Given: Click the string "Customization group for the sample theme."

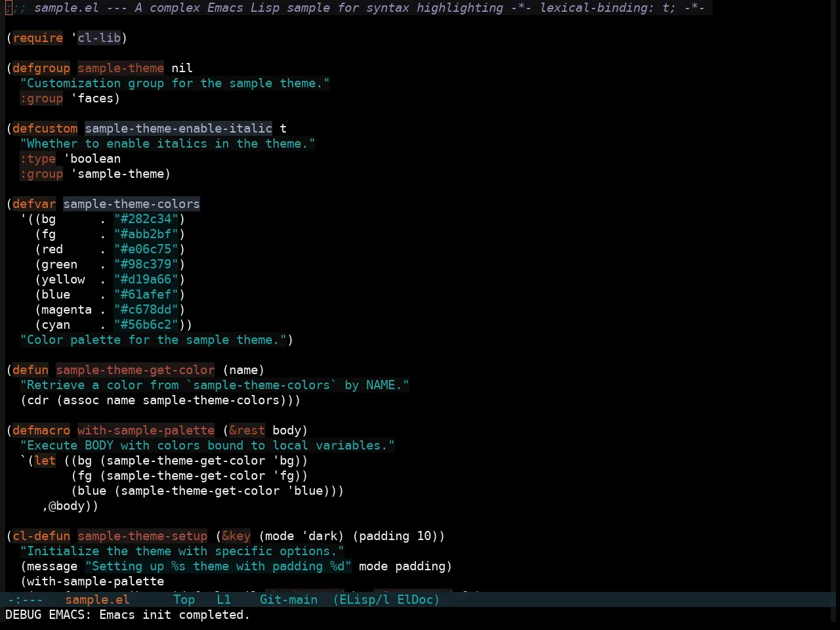Looking at the screenshot, I should tap(175, 83).
